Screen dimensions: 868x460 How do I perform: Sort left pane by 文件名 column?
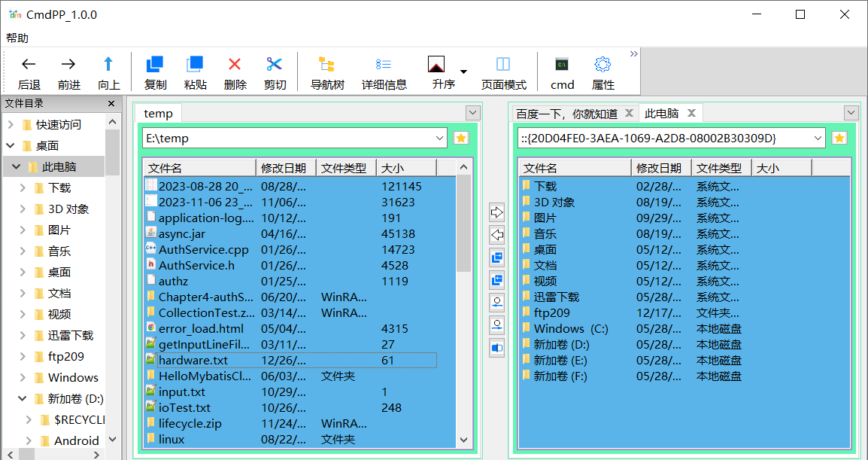click(x=200, y=168)
